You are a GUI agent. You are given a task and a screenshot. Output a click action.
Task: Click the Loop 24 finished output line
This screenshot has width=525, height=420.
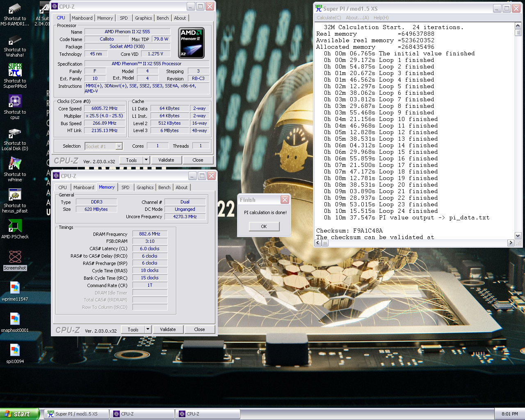pos(381,211)
